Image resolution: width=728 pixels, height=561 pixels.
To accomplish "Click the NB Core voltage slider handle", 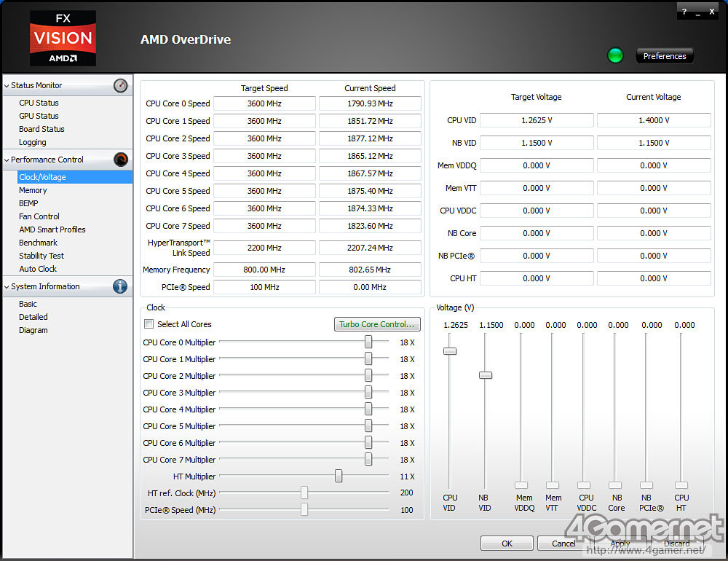I will 615,485.
